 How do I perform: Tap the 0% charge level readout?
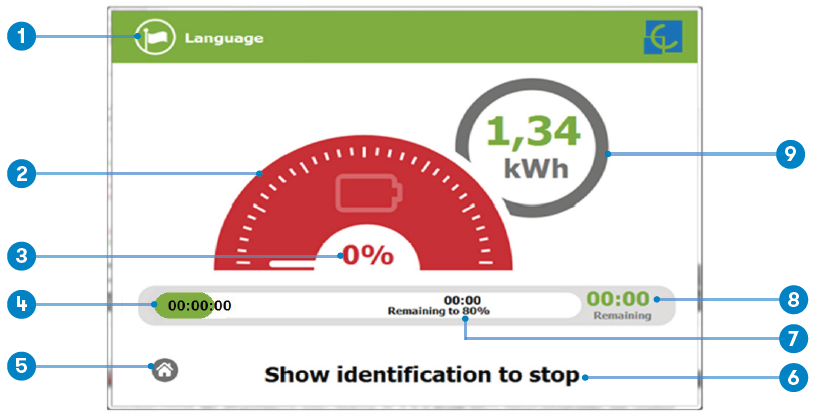[366, 255]
